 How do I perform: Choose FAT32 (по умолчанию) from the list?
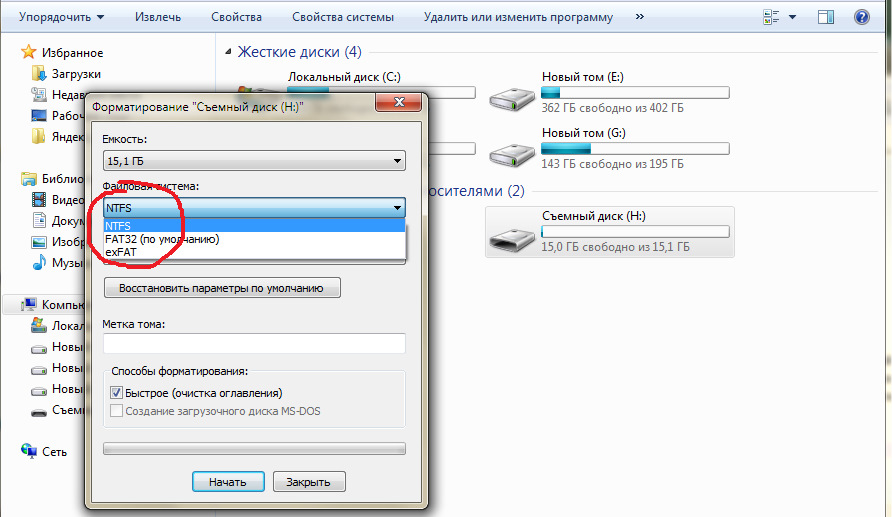click(x=254, y=239)
